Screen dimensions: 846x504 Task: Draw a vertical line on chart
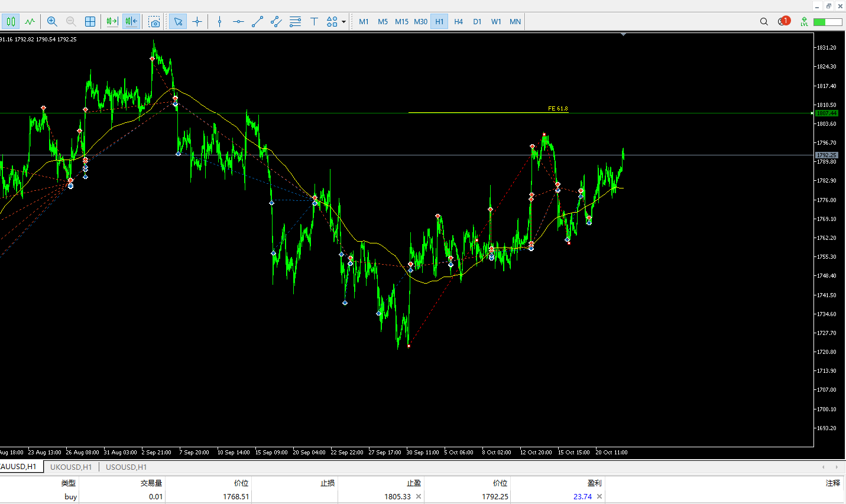coord(219,22)
